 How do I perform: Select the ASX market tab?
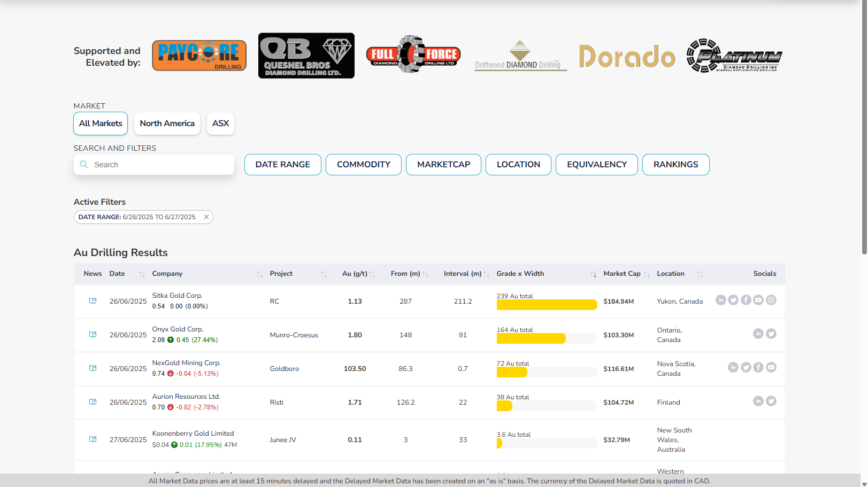(220, 123)
